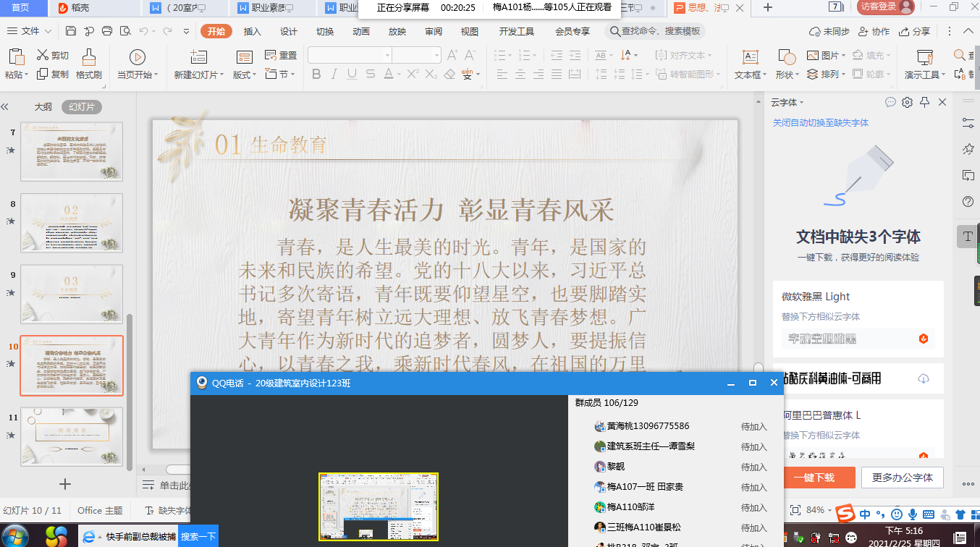Open the Presentation Tools (演示工具) panel
This screenshot has width=980, height=547.
pyautogui.click(x=925, y=62)
